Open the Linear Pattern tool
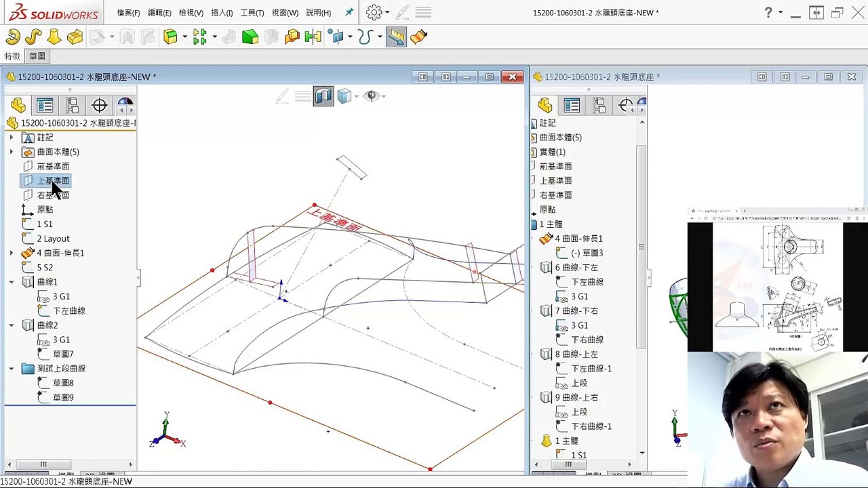This screenshot has height=488, width=868. [x=199, y=37]
